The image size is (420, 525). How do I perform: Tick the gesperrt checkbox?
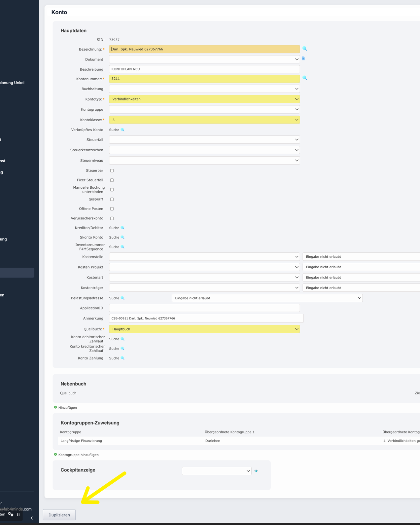pyautogui.click(x=112, y=200)
